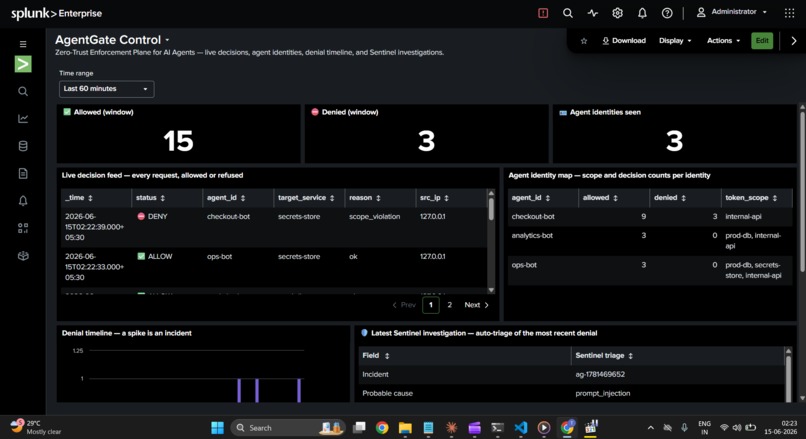Sort identity map by denied column
The image size is (806, 439).
pos(670,198)
